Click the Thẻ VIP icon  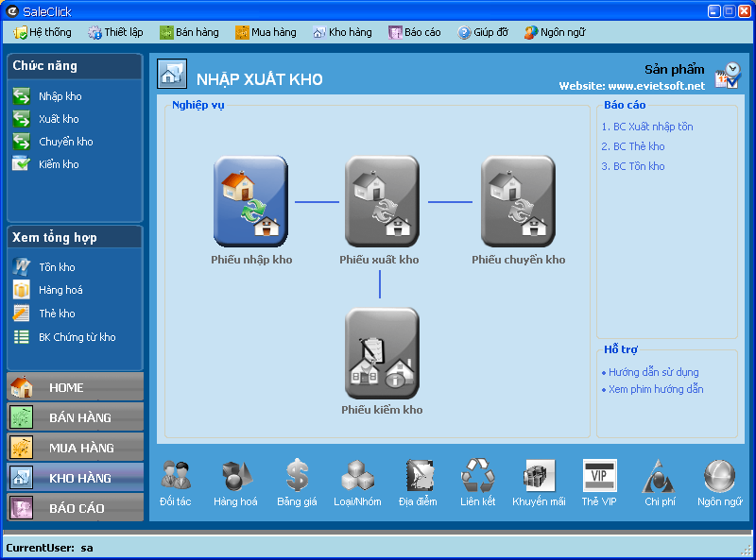pos(599,476)
